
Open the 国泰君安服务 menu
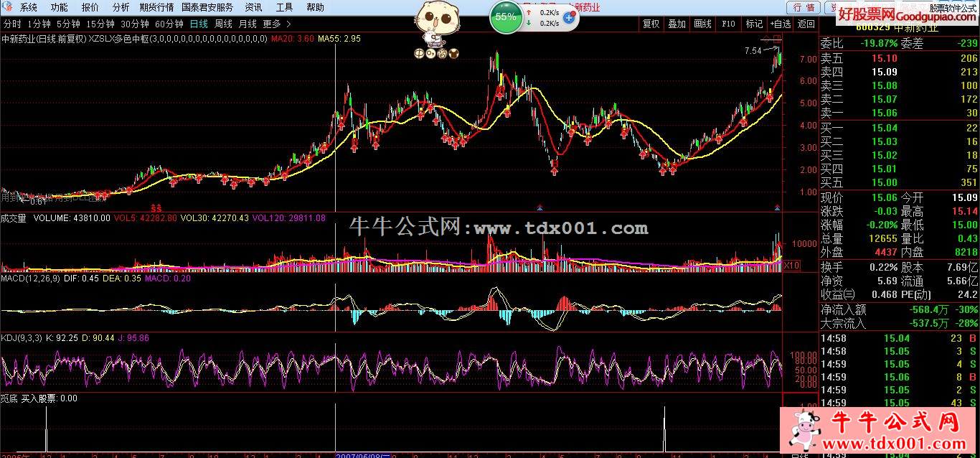click(207, 7)
